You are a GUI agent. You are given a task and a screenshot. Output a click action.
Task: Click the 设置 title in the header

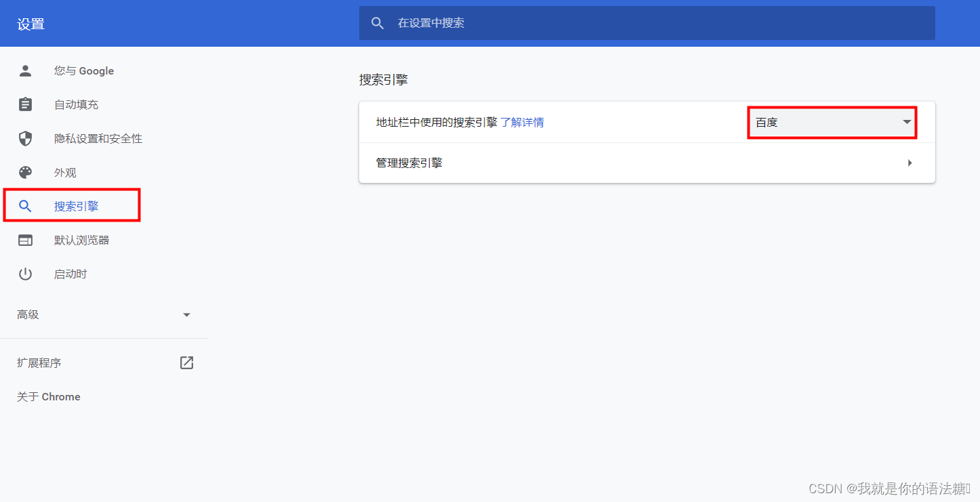click(30, 24)
